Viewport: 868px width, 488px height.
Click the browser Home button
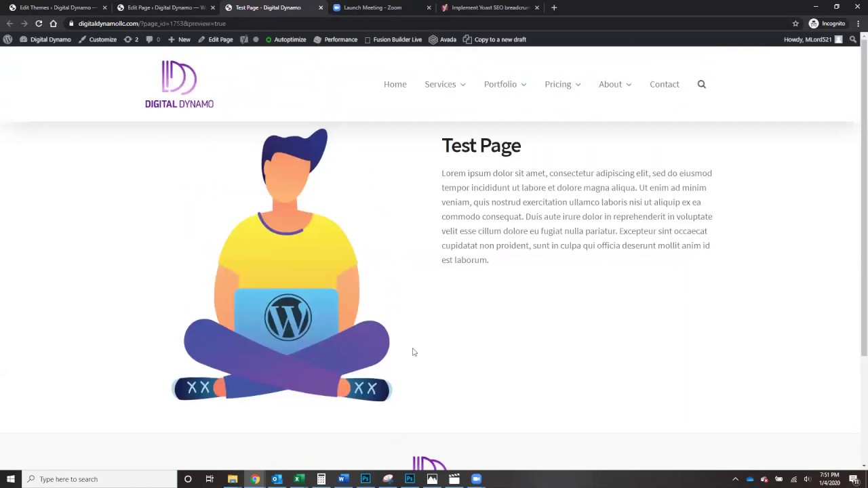click(x=54, y=24)
